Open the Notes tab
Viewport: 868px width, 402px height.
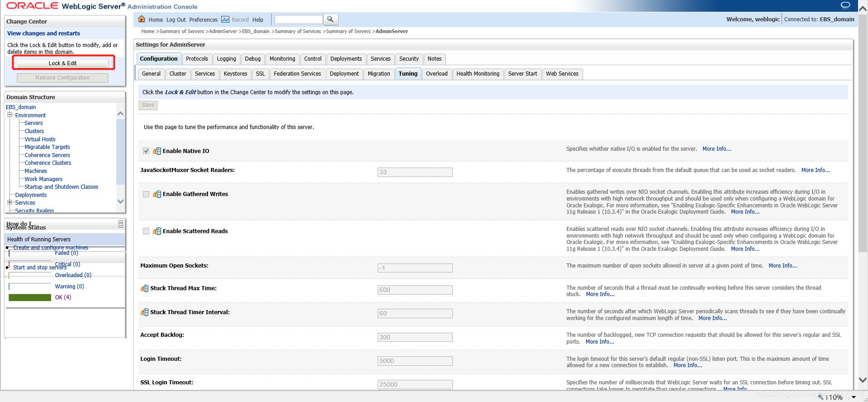[434, 59]
